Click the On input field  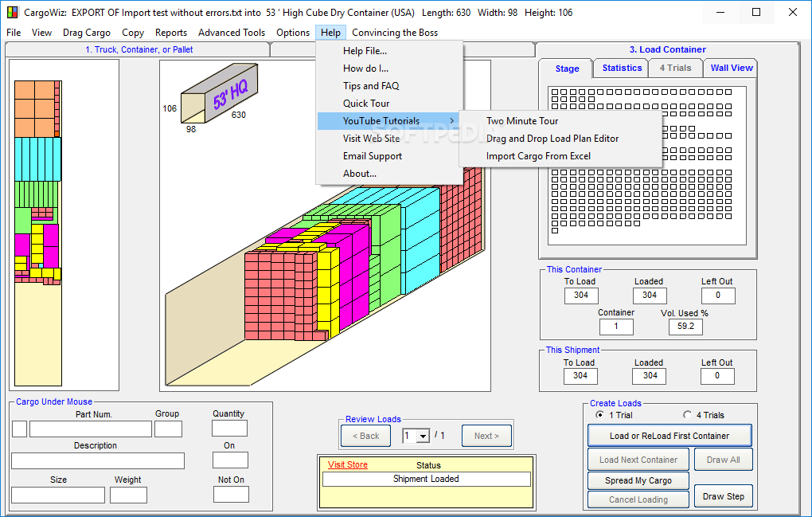[230, 460]
